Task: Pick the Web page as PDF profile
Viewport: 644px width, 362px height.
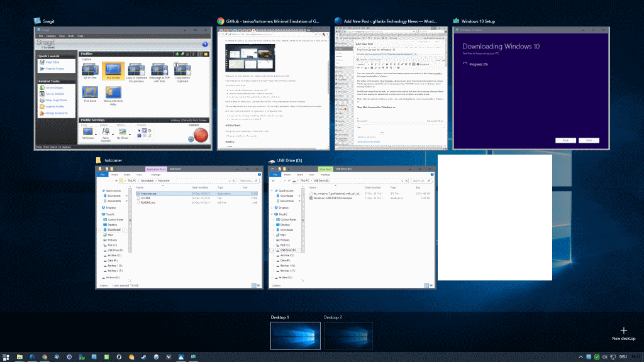Action: [x=159, y=73]
